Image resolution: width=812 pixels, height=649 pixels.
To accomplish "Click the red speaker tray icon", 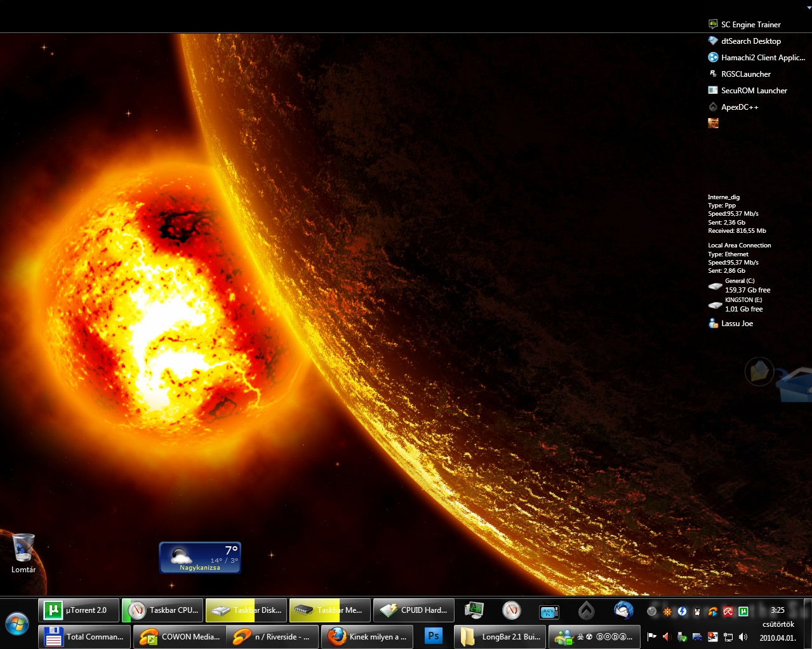I will coord(667,637).
